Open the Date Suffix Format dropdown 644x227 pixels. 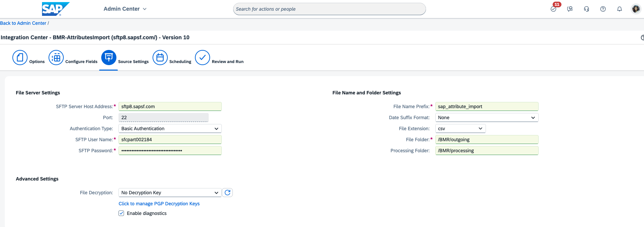coord(486,117)
